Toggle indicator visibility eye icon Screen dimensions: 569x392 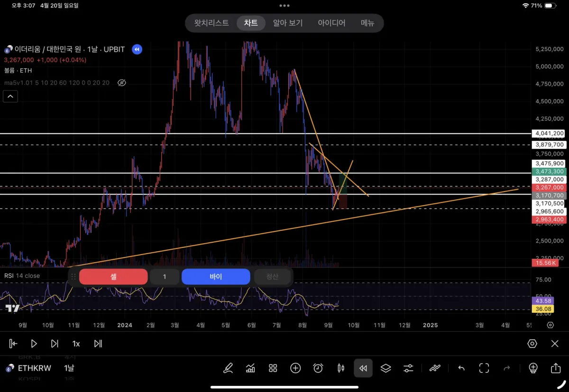point(121,83)
